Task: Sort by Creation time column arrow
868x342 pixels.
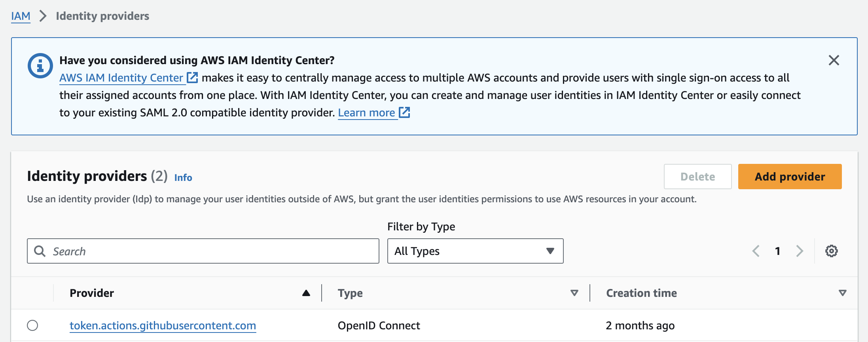Action: click(843, 293)
